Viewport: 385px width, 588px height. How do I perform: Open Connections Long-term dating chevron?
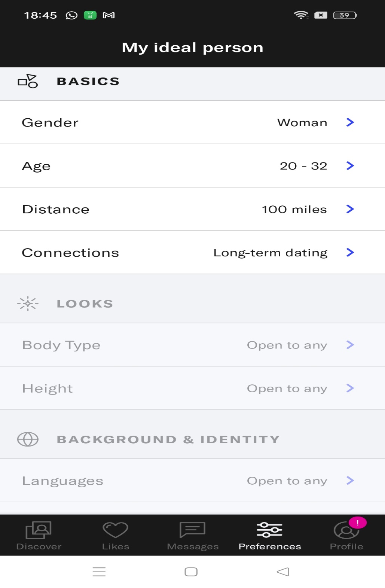(x=350, y=253)
